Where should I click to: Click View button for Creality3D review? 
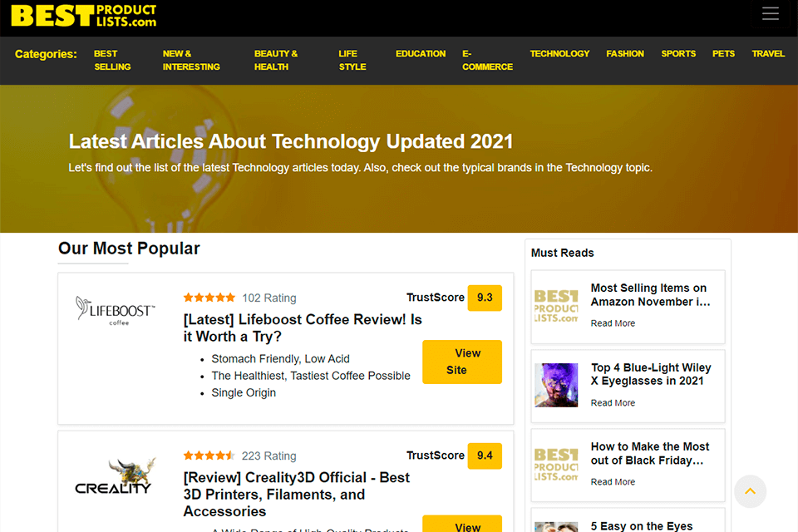coord(462,524)
